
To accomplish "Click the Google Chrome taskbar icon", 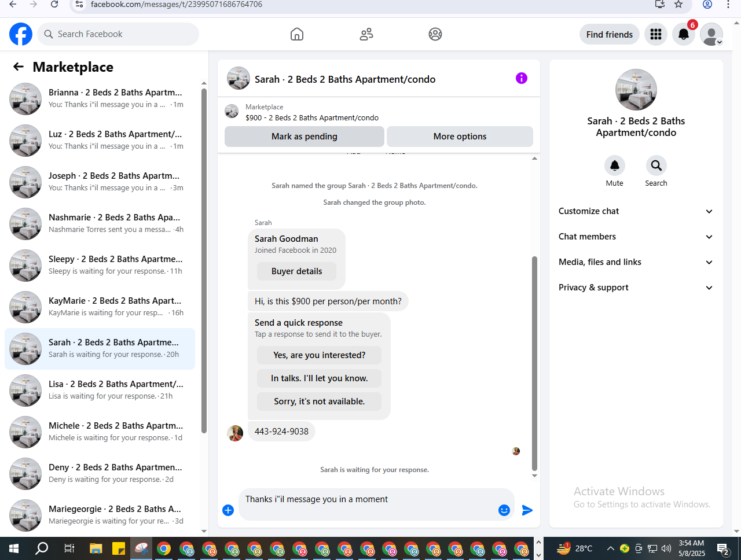I will pyautogui.click(x=164, y=548).
